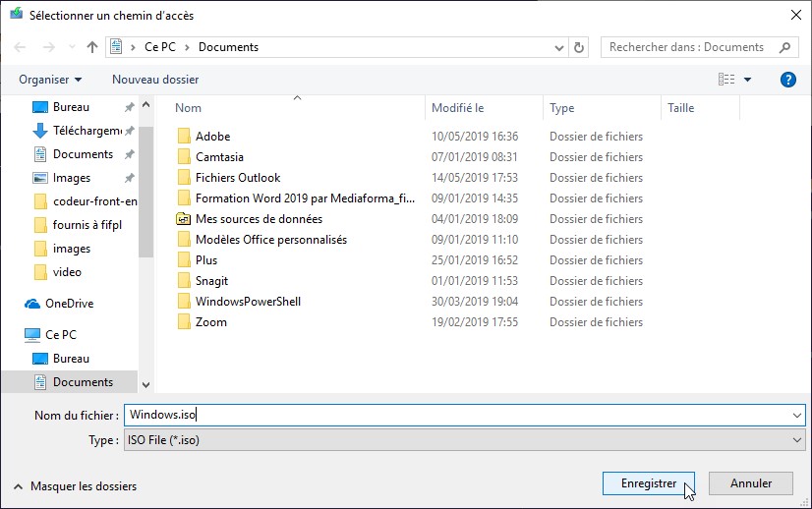Viewport: 812px width, 509px height.
Task: Sort by the Nom column header
Action: click(189, 108)
